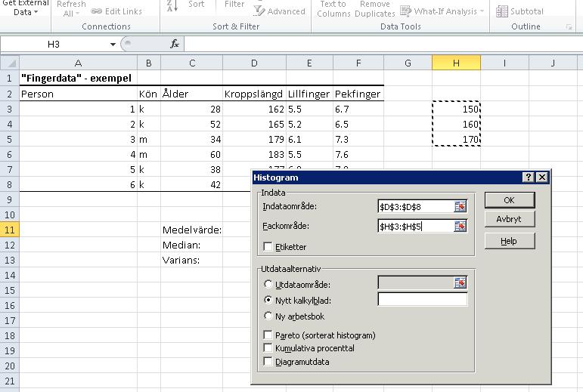583x392 pixels.
Task: Click the Sort button in ribbon
Action: (196, 4)
